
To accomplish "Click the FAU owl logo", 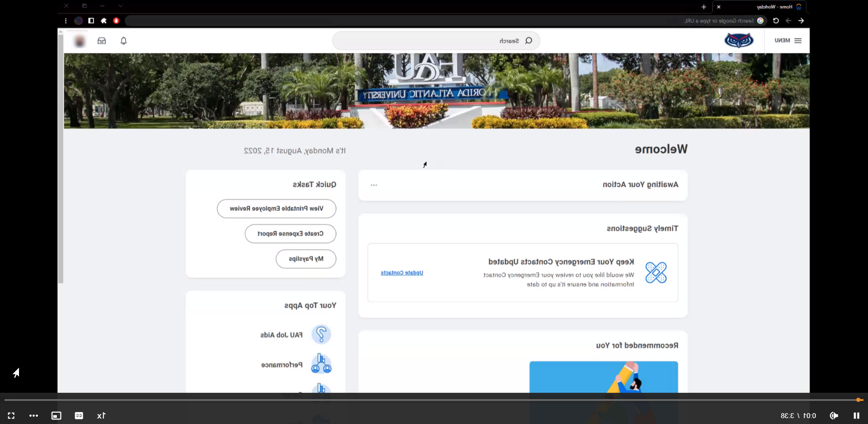I will pos(739,41).
